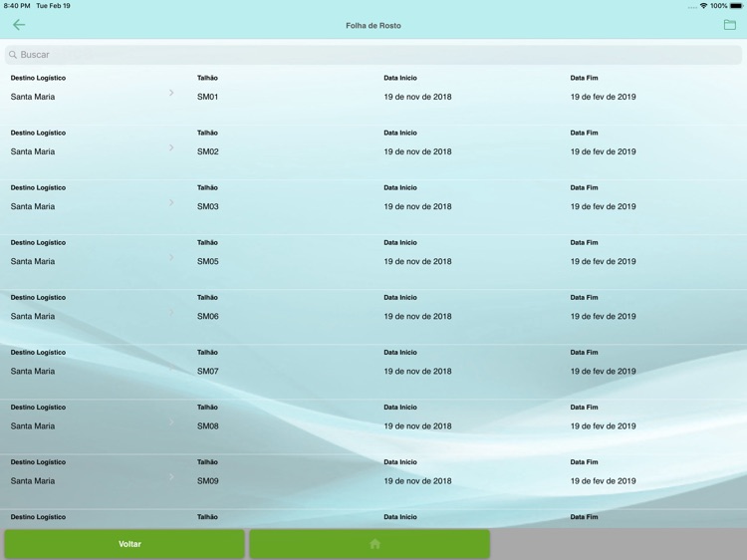Screen dimensions: 747x560
Task: Expand the chevron in the SM08 row
Action: [x=171, y=421]
